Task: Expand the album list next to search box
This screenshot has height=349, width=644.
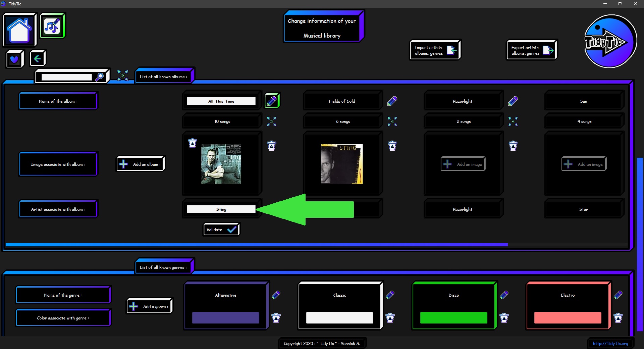Action: tap(123, 76)
